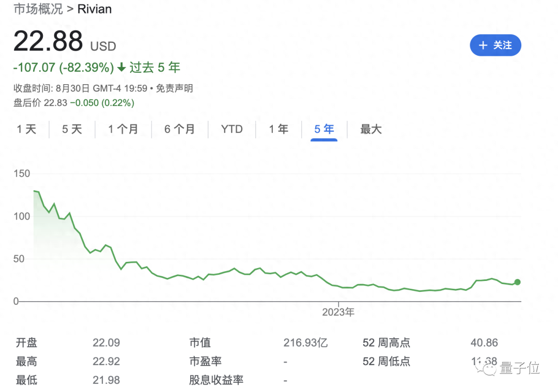558x392 pixels.
Task: Click the active 5 年 tab
Action: click(x=324, y=129)
